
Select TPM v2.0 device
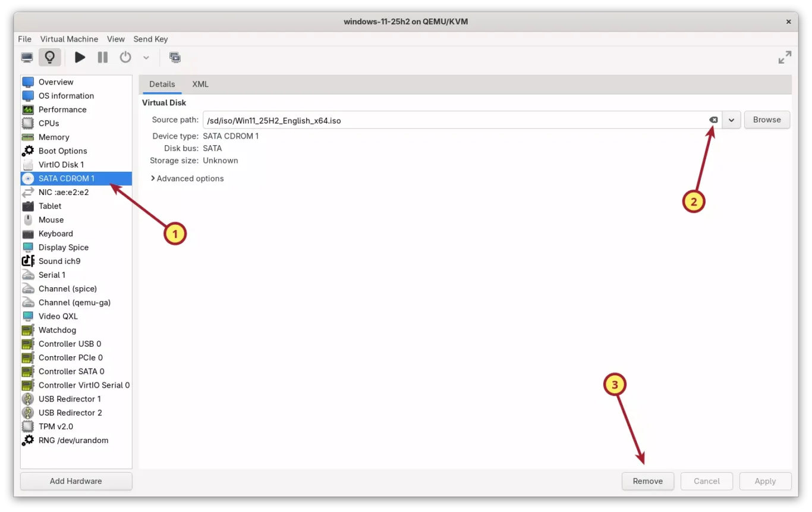tap(76, 426)
